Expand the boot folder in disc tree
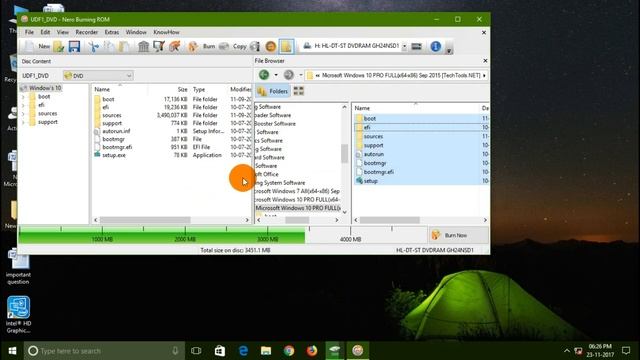Viewport: 640px width, 360px height. tap(23, 97)
